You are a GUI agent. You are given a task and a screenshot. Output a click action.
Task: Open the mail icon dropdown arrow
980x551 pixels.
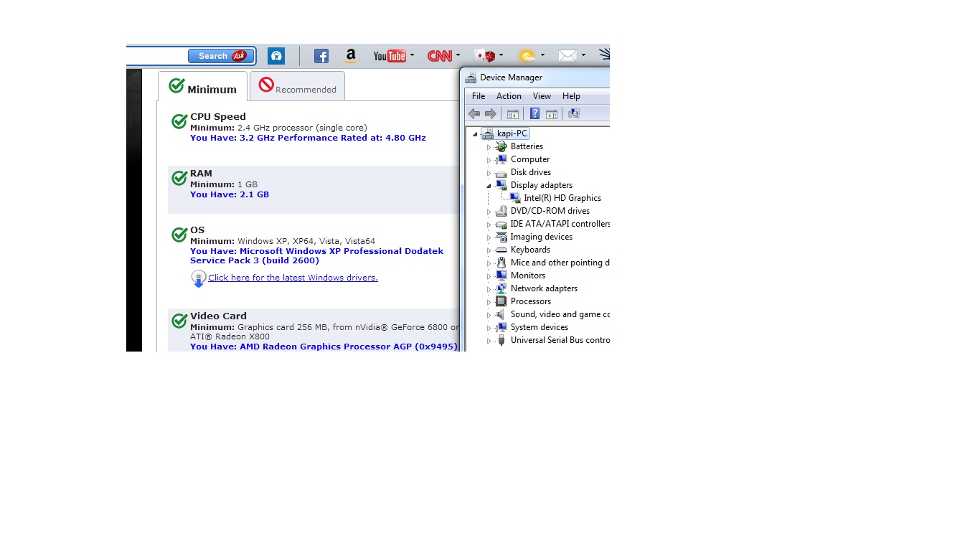tap(583, 55)
